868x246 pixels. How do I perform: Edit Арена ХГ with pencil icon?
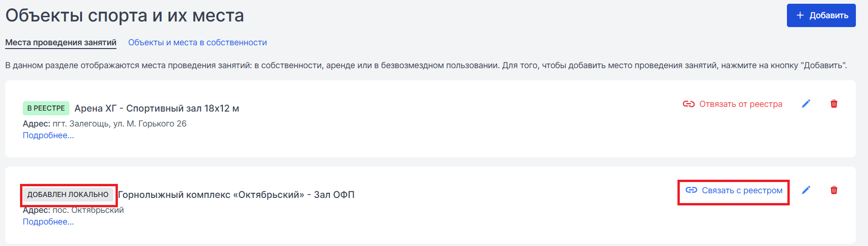click(x=806, y=104)
